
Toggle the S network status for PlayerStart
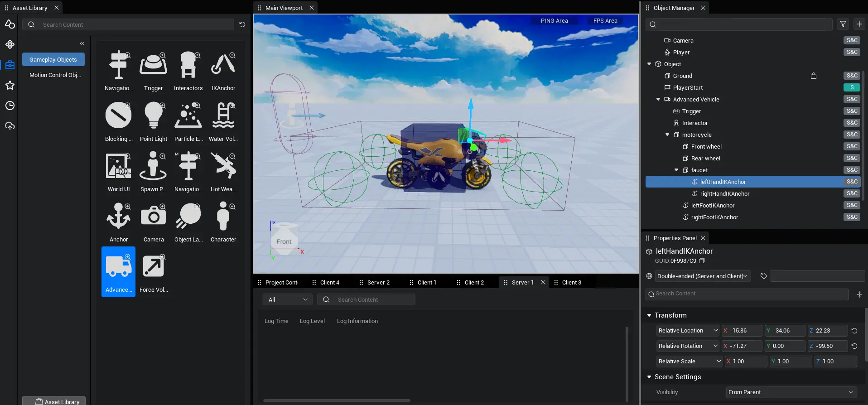coord(852,87)
